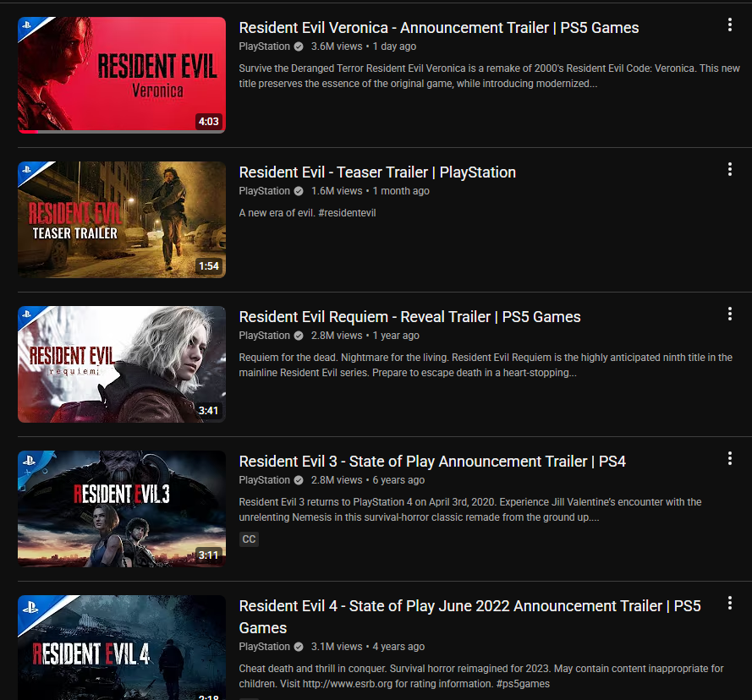Open more options for Resident Evil Veronica video

[x=729, y=25]
